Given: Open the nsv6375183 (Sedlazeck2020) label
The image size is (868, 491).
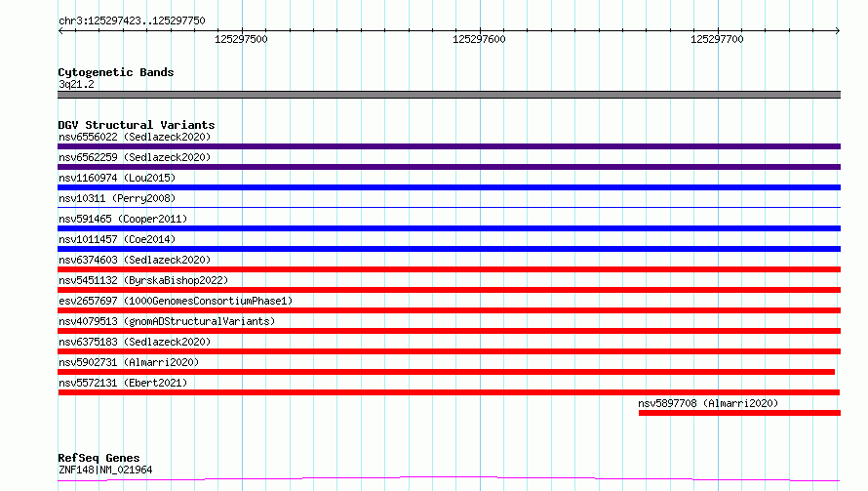Looking at the screenshot, I should (135, 342).
